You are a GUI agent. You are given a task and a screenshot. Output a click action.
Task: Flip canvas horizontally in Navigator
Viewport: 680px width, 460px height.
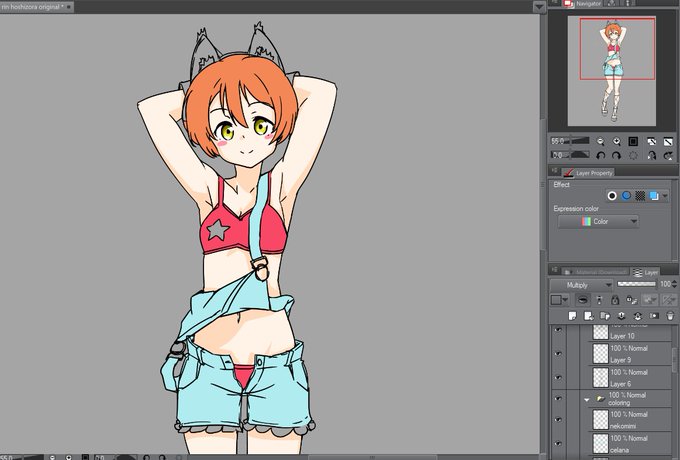pos(651,155)
